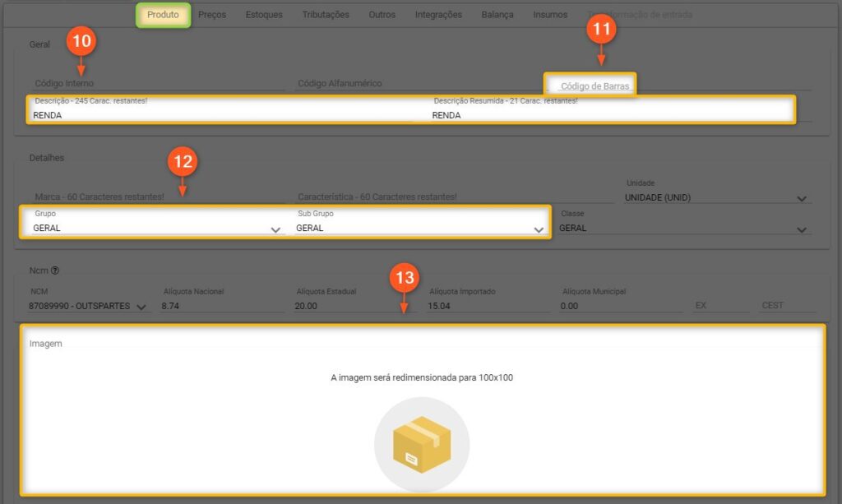Click the CEST input field

pyautogui.click(x=787, y=306)
